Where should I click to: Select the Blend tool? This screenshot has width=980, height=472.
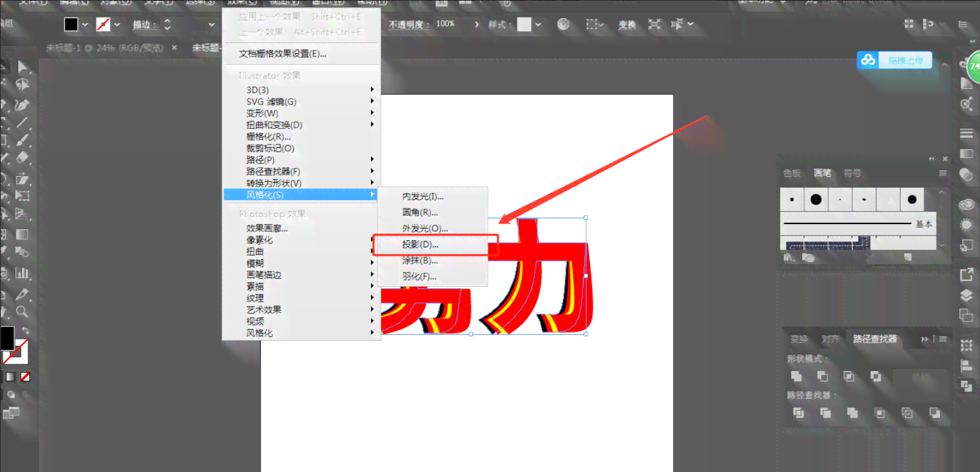click(x=22, y=253)
